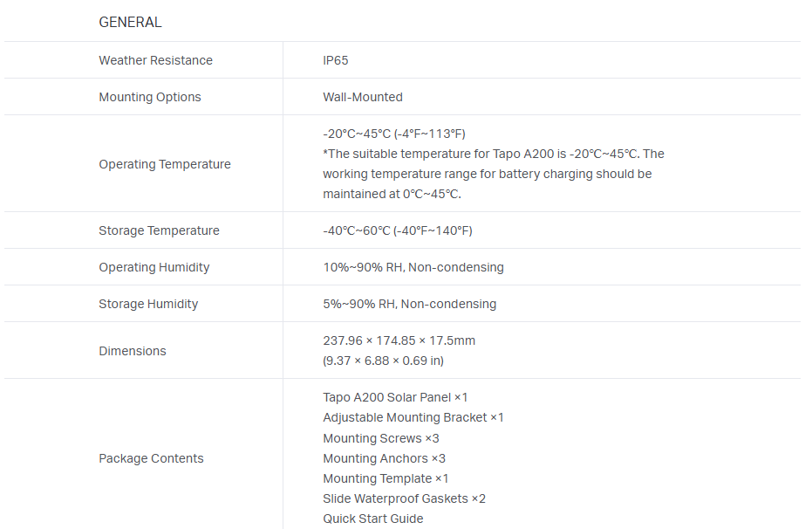812x529 pixels.
Task: Click the 5%~90% RH value
Action: [410, 304]
